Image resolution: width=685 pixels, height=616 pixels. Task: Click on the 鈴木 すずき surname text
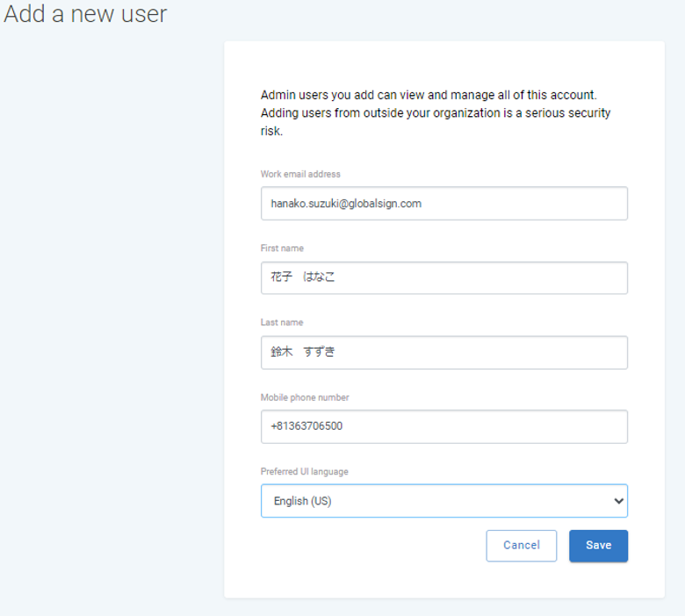pos(303,352)
